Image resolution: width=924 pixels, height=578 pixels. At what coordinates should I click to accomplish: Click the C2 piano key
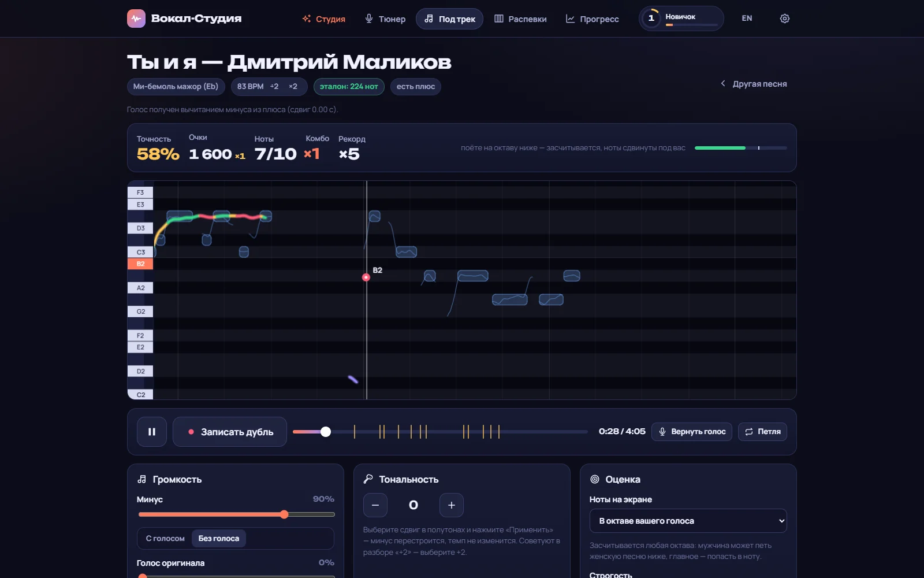point(140,395)
